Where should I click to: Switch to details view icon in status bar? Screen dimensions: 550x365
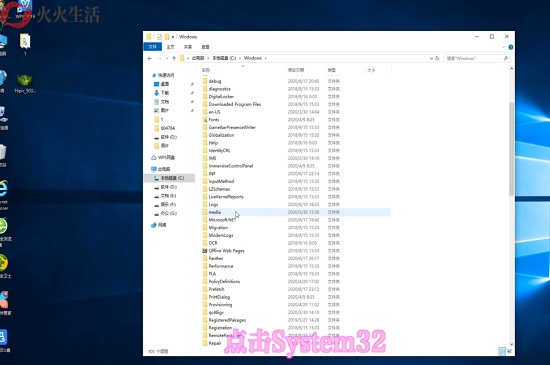[502, 351]
